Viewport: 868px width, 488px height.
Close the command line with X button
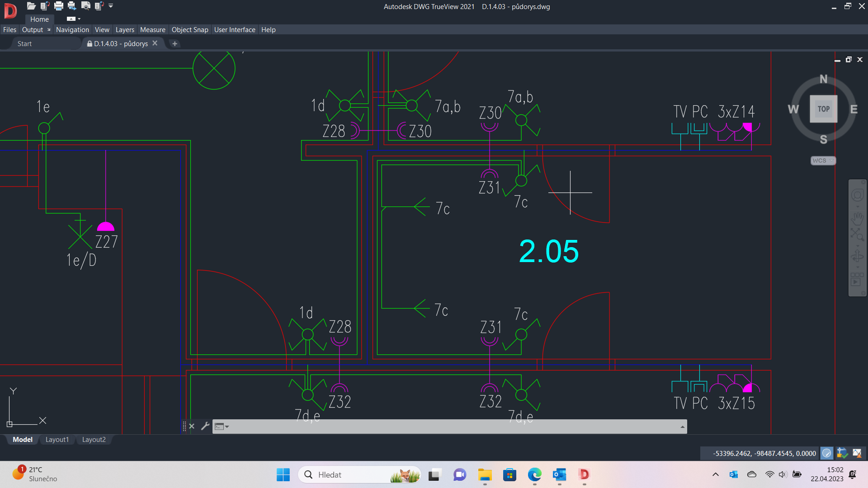(x=192, y=426)
